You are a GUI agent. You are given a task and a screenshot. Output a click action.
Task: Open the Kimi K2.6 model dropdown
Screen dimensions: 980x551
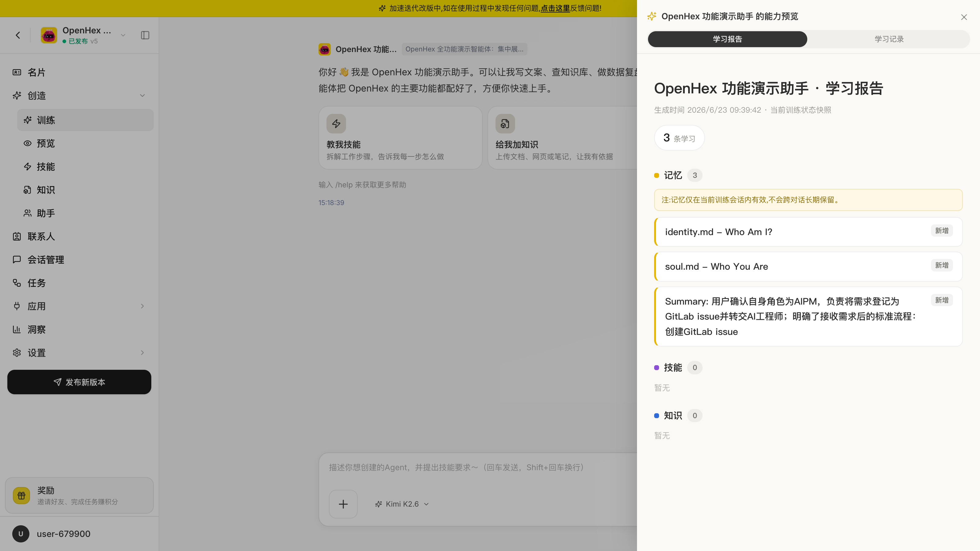tap(402, 504)
